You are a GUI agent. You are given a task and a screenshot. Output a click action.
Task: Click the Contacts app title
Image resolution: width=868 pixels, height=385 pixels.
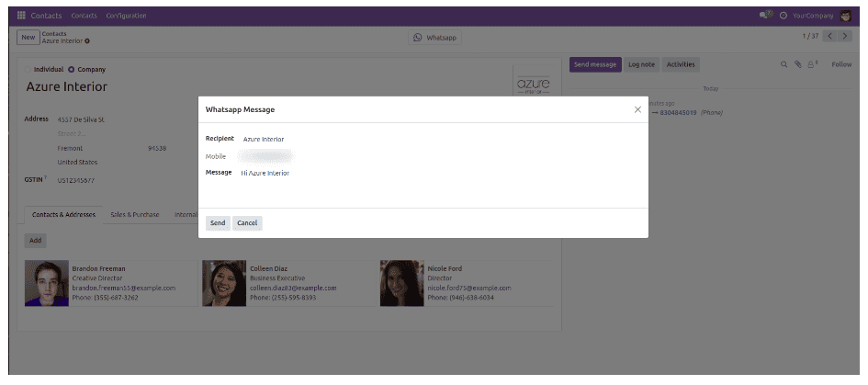tap(47, 16)
